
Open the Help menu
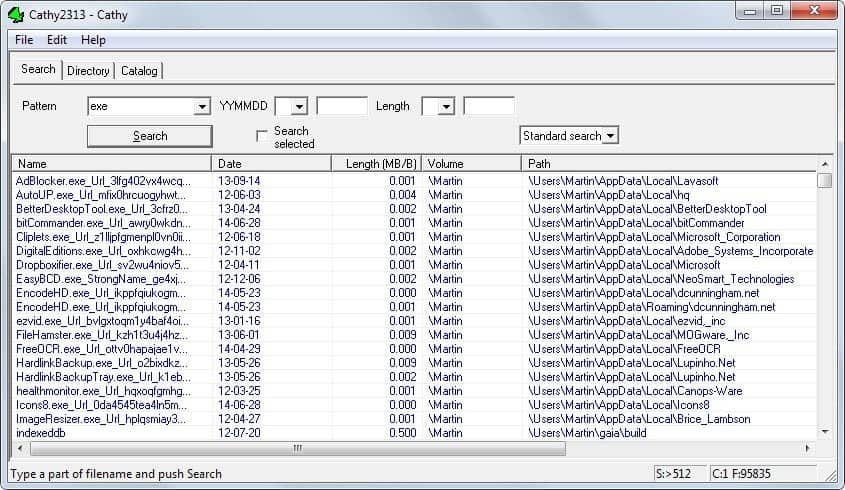pyautogui.click(x=93, y=40)
